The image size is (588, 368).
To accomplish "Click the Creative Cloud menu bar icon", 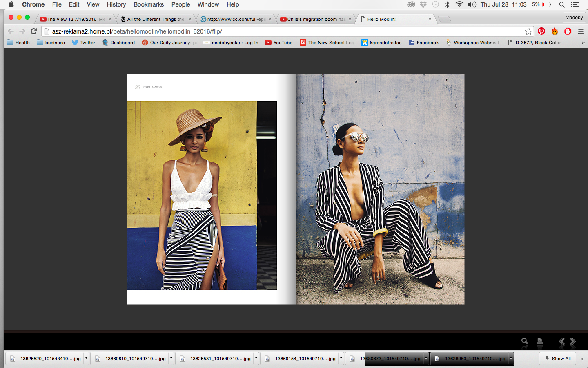I will [x=411, y=4].
